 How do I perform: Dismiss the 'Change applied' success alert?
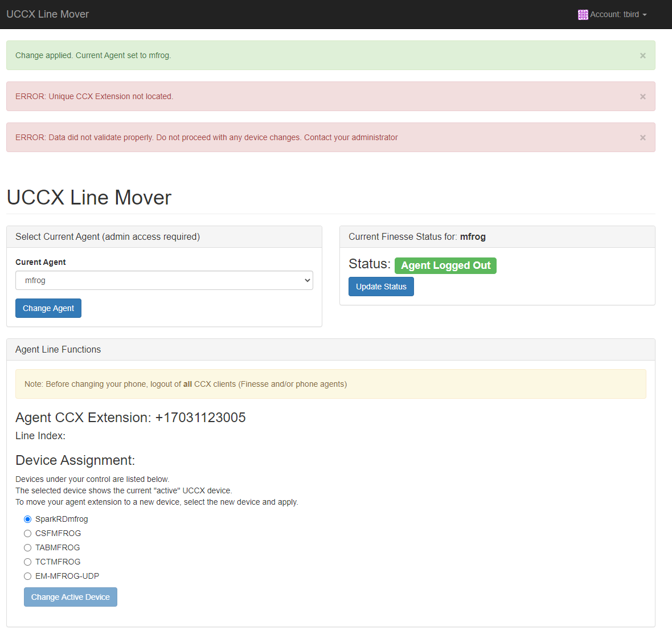642,56
